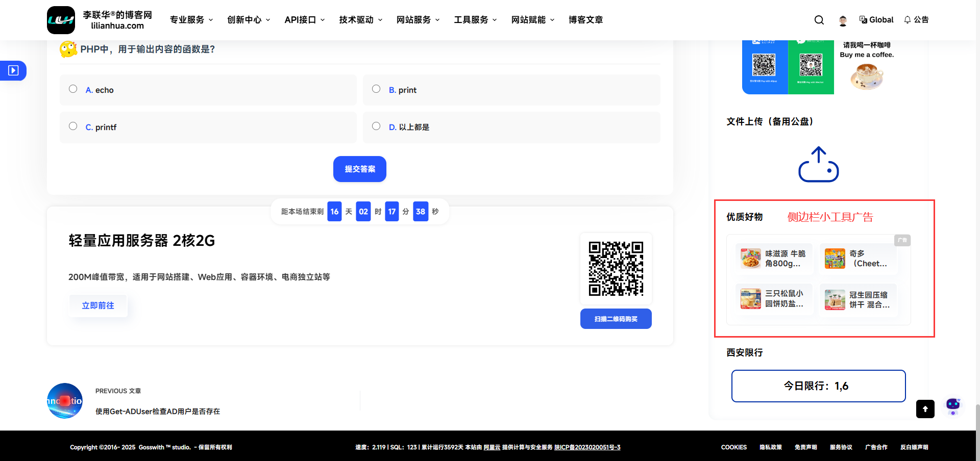Screen dimensions: 980x461
Task: Open the user avatar profile icon
Action: (843, 20)
